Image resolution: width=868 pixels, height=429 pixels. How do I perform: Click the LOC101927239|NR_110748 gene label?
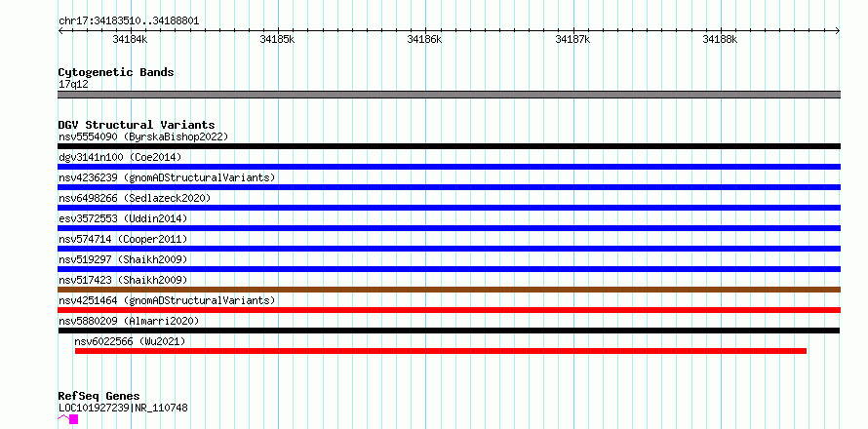pos(123,408)
